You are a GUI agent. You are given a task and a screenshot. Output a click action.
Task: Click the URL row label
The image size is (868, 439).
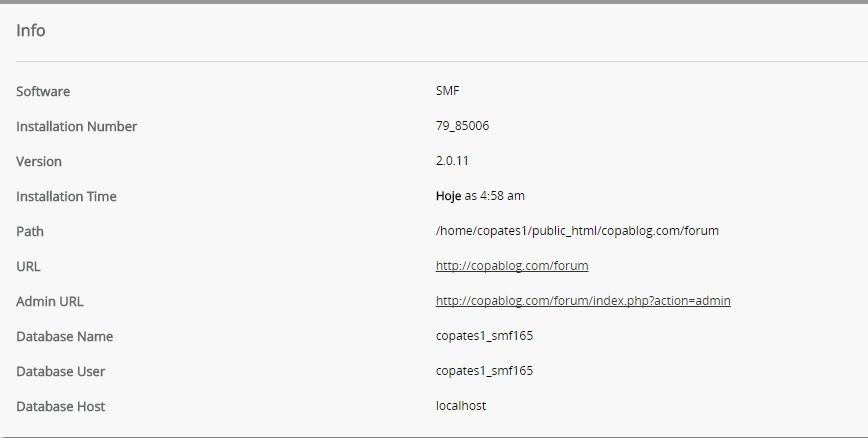tap(28, 266)
